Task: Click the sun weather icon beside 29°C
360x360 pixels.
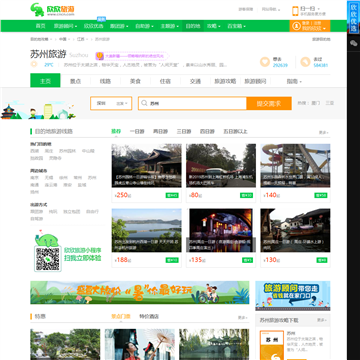Action: 34,64
